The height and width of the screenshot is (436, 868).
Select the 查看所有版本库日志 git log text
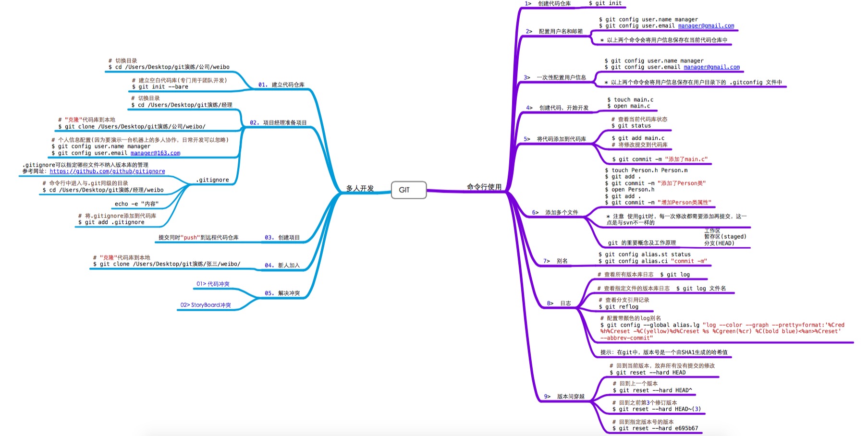[x=644, y=274]
